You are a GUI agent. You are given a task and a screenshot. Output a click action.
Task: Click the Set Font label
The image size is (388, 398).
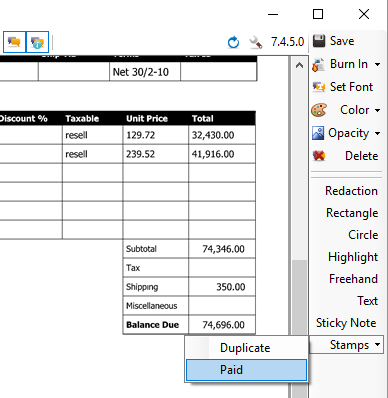tap(351, 87)
